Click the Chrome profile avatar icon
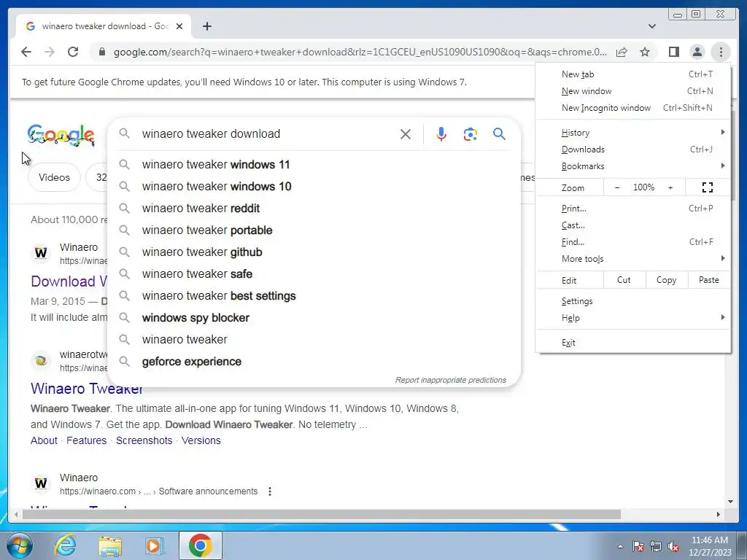Screen dimensions: 747x560 [x=697, y=52]
